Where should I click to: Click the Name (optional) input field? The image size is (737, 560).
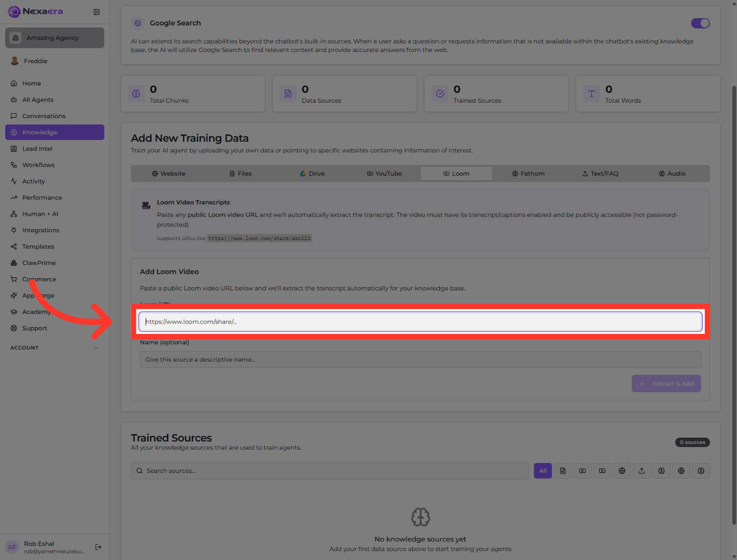click(420, 359)
